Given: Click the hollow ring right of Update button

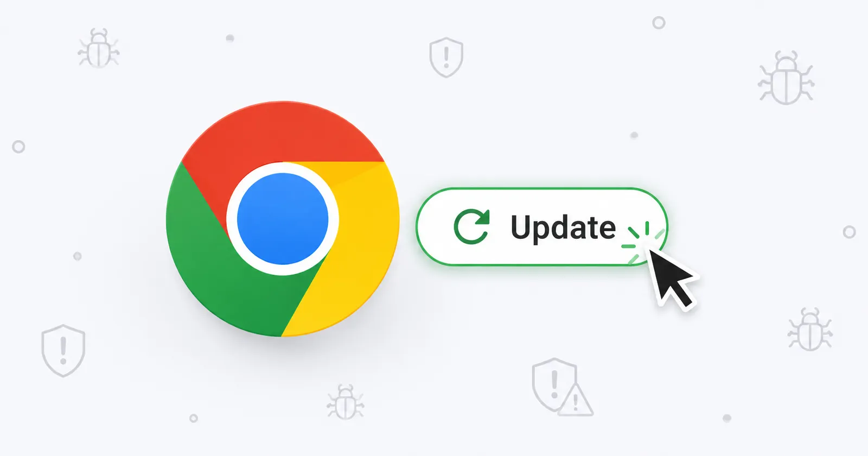Looking at the screenshot, I should click(849, 232).
